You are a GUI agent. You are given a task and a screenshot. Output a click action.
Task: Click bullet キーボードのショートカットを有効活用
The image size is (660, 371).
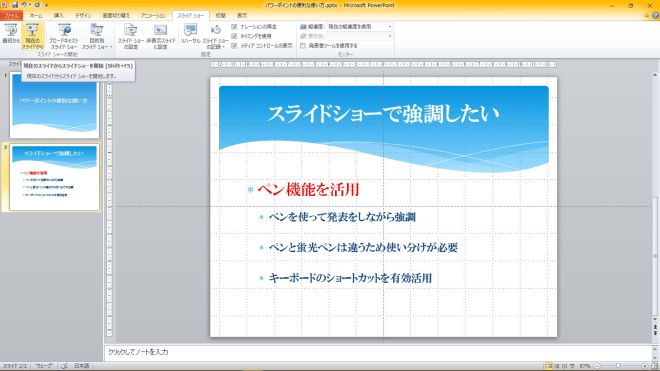[350, 278]
